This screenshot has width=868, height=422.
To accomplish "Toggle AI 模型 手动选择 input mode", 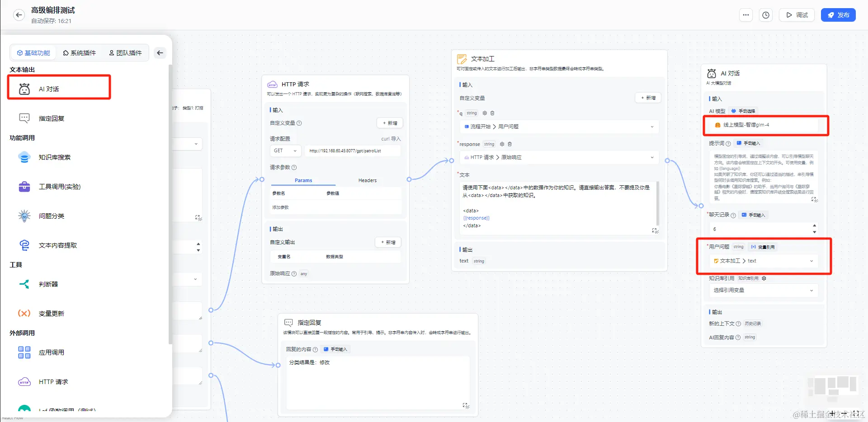I will (x=743, y=111).
